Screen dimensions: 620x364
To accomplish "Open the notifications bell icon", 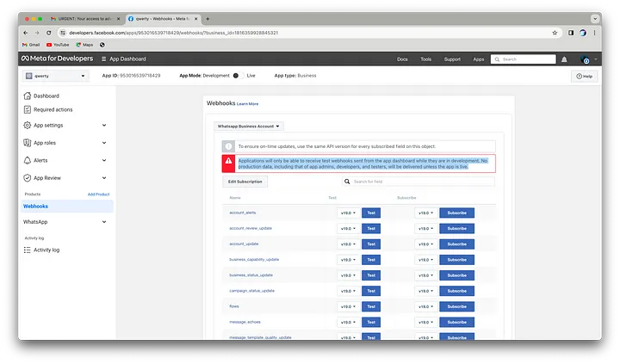I will click(x=564, y=59).
